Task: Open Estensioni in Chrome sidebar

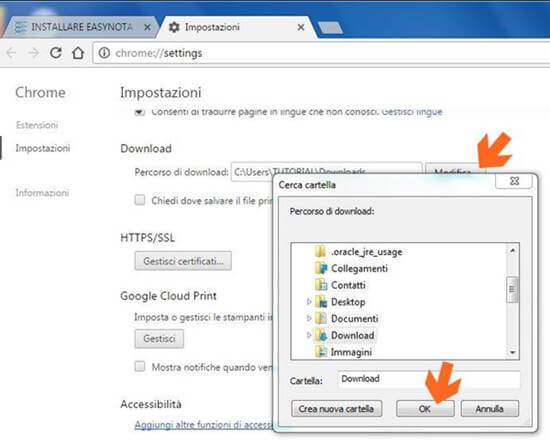Action: click(x=37, y=125)
